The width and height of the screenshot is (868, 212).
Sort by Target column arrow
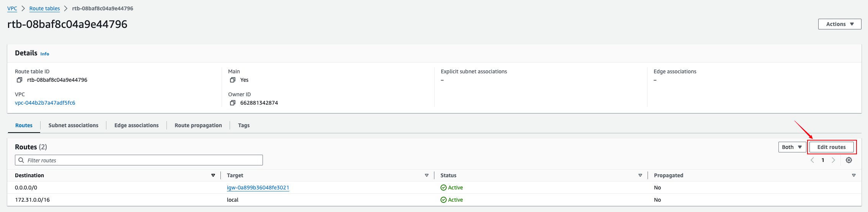427,175
